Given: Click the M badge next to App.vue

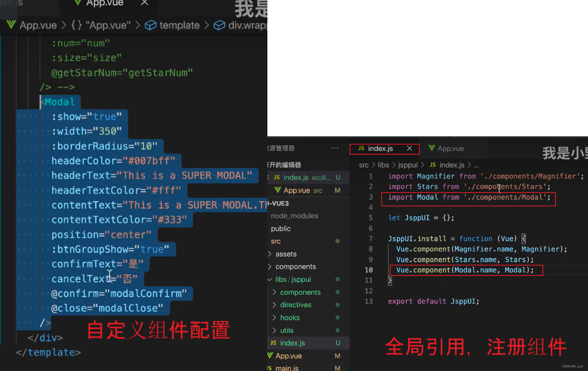Looking at the screenshot, I should [338, 190].
